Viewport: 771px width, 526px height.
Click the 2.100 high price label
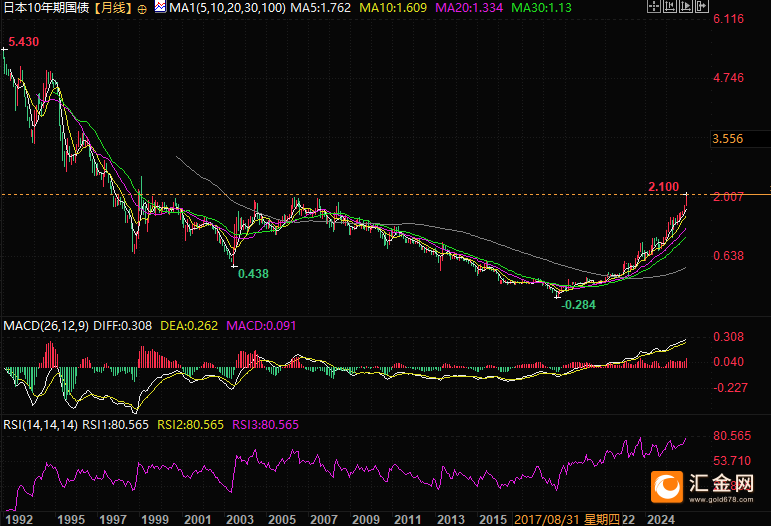click(x=664, y=187)
